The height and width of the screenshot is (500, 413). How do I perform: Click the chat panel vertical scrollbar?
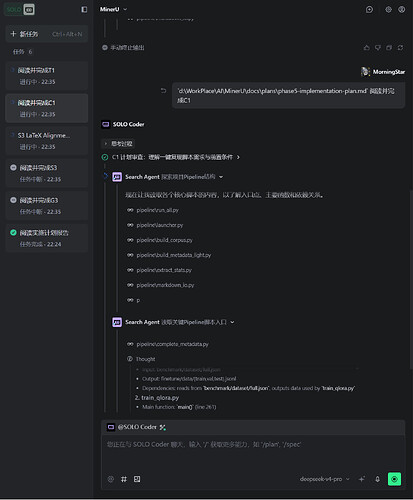[x=411, y=279]
